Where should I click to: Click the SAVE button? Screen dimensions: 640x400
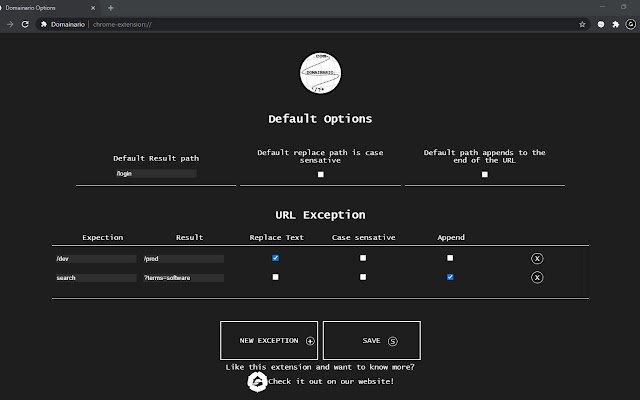(372, 340)
